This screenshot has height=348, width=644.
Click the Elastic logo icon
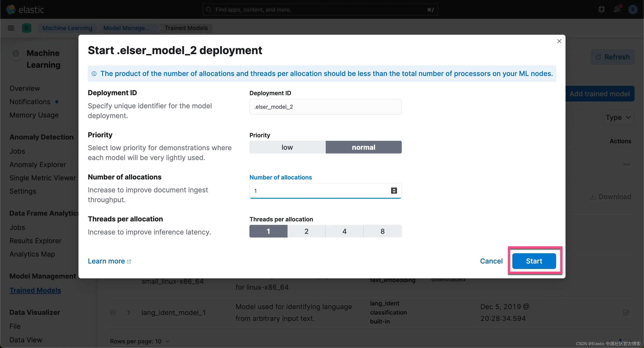[x=11, y=10]
